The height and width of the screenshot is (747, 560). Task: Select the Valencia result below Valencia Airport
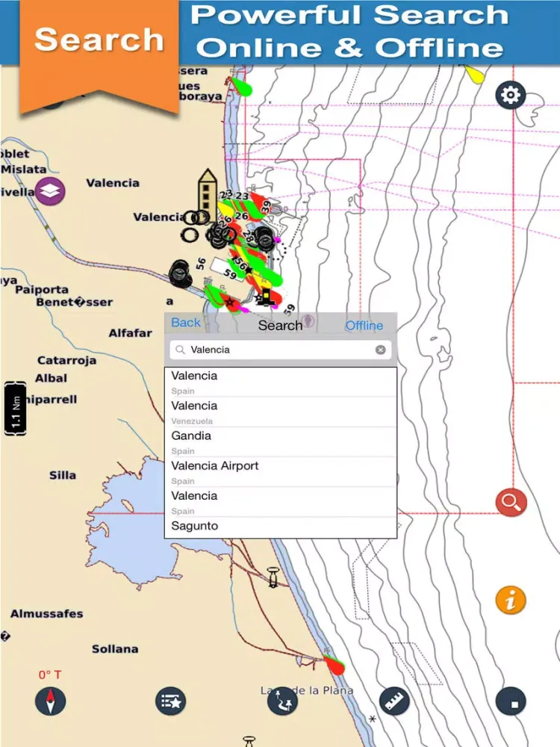(281, 502)
